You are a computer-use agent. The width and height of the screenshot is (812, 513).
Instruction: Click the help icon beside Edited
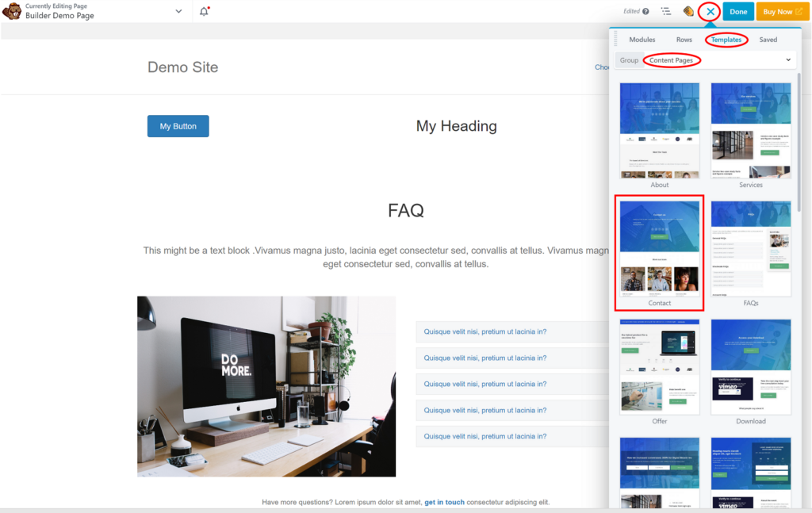[x=645, y=11]
